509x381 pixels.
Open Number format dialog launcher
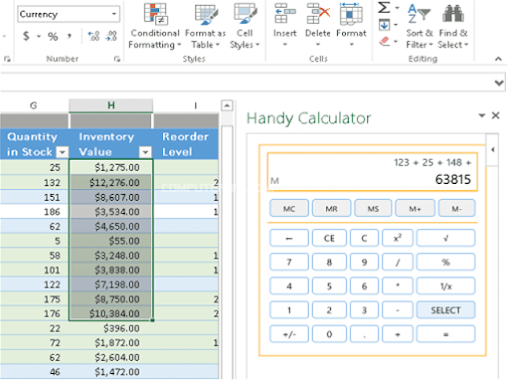pos(117,59)
